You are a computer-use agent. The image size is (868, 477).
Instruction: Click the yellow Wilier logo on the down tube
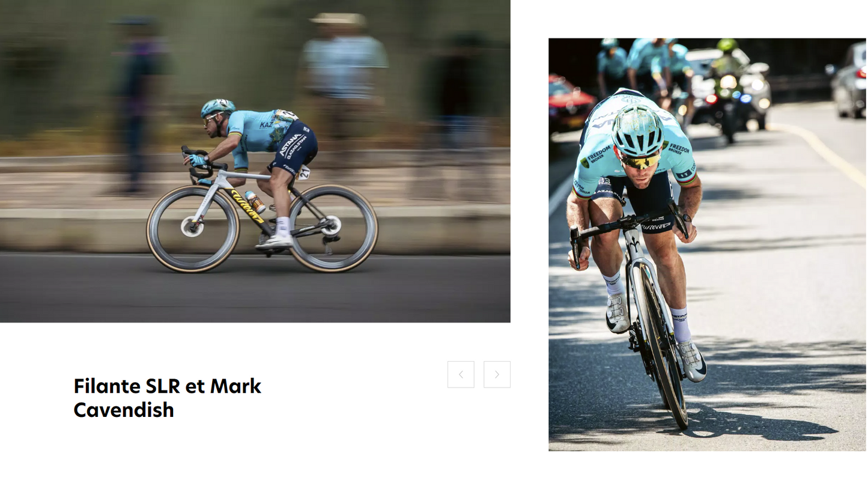coord(247,207)
